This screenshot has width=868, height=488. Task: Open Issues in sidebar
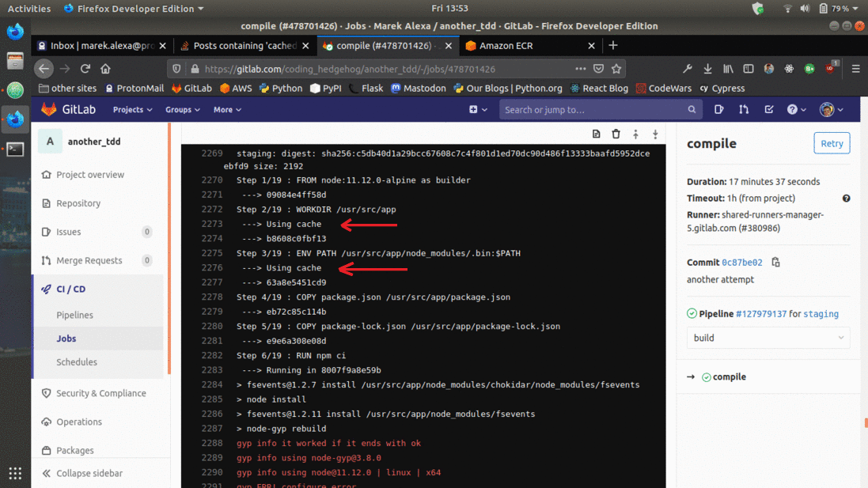68,232
